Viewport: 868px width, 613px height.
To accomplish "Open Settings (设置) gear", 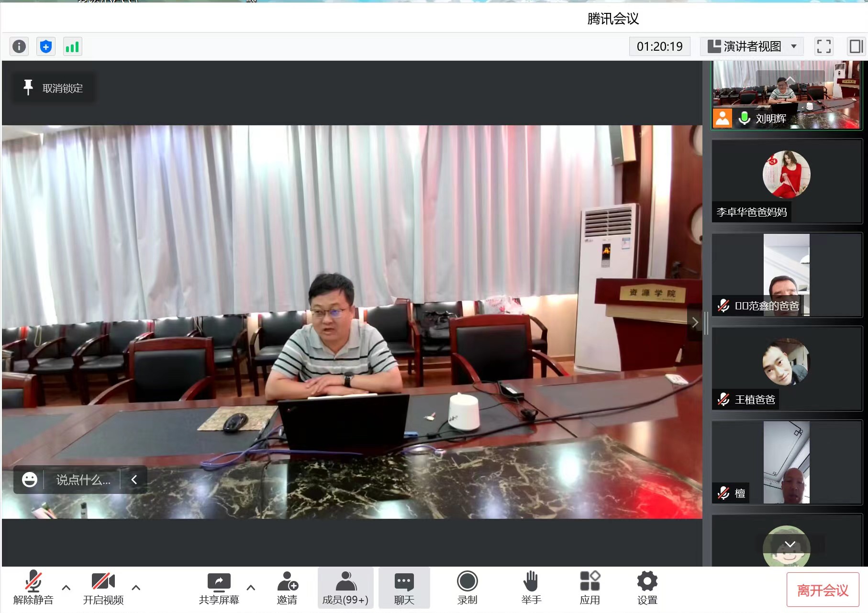I will 647,588.
